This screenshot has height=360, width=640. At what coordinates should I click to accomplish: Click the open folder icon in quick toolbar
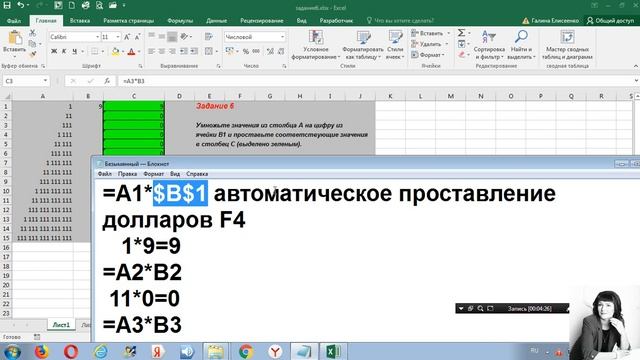click(113, 5)
